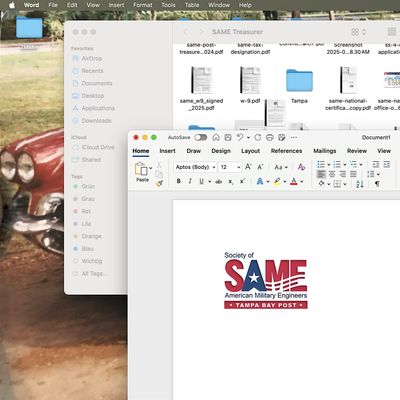The height and width of the screenshot is (400, 400).
Task: Toggle left text alignment
Action: tap(321, 174)
